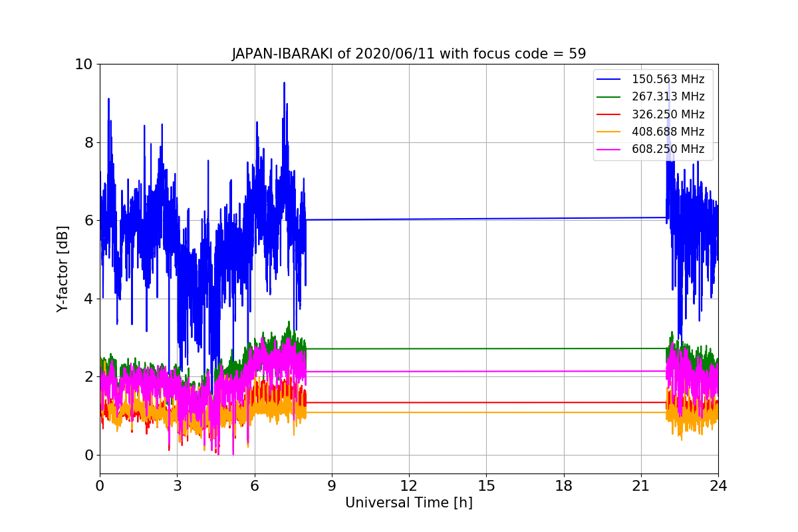
Task: Click the y-axis tick label 8
Action: 88,142
